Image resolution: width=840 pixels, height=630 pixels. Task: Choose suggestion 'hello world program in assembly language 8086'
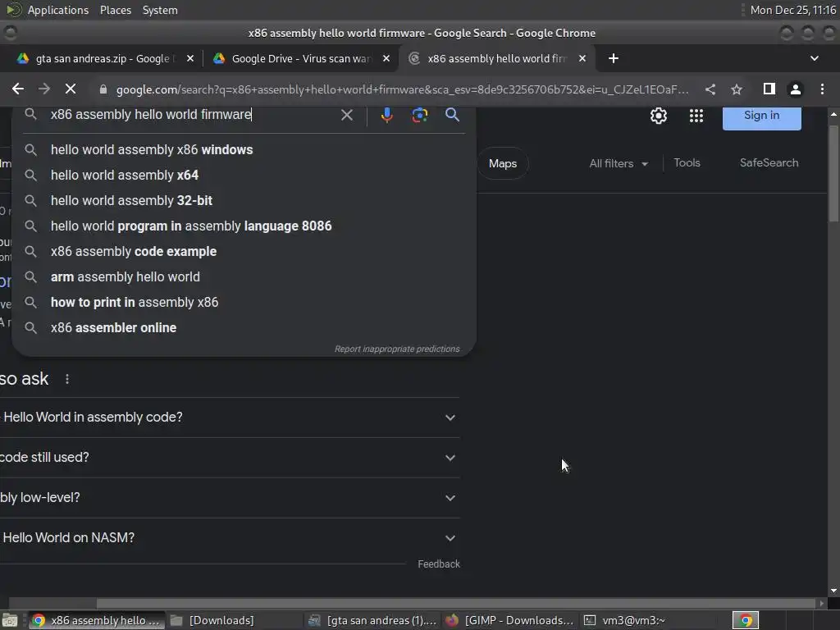point(244,226)
